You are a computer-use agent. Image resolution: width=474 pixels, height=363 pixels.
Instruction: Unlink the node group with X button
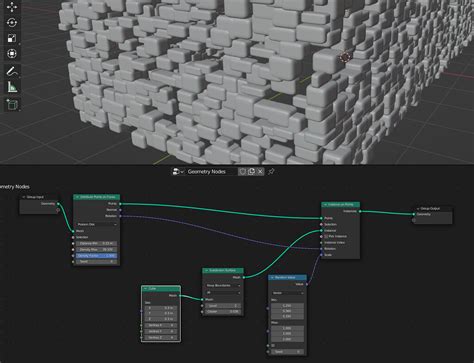coord(260,172)
